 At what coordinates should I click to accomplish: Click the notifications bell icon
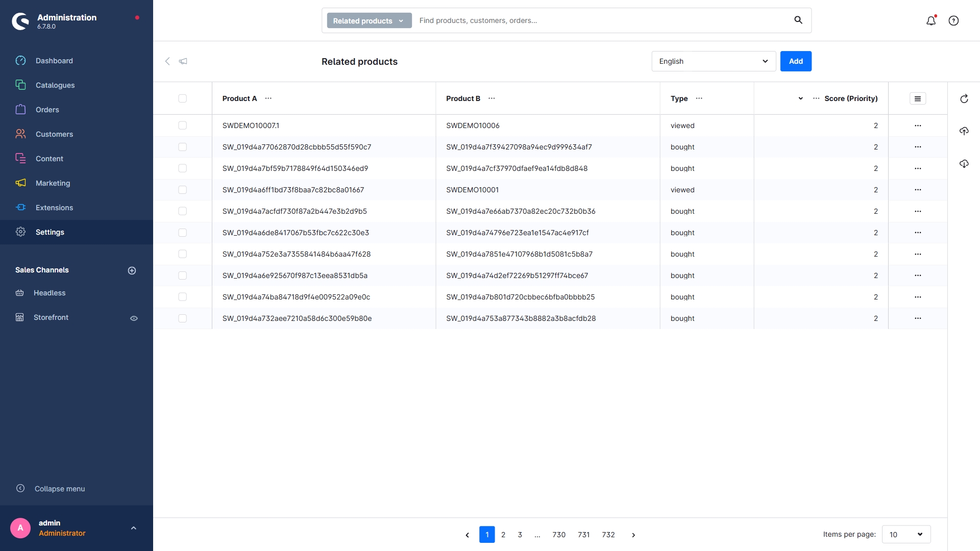point(931,21)
